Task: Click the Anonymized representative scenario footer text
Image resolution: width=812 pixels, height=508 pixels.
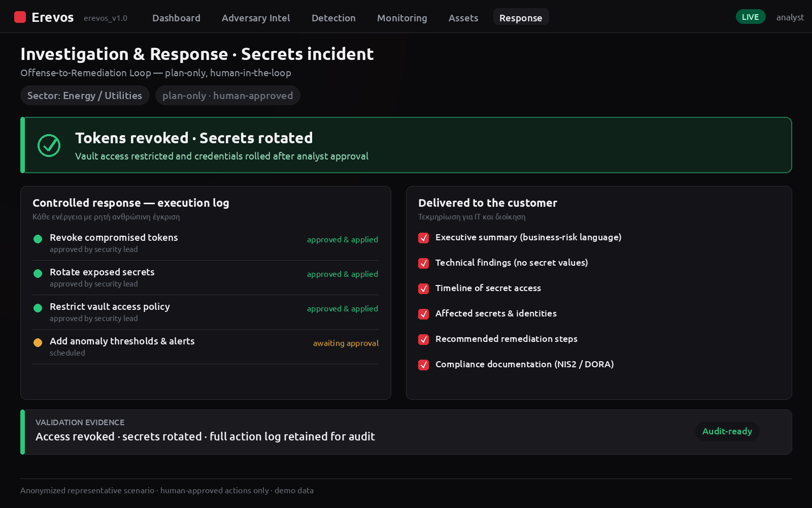Action: pos(167,490)
